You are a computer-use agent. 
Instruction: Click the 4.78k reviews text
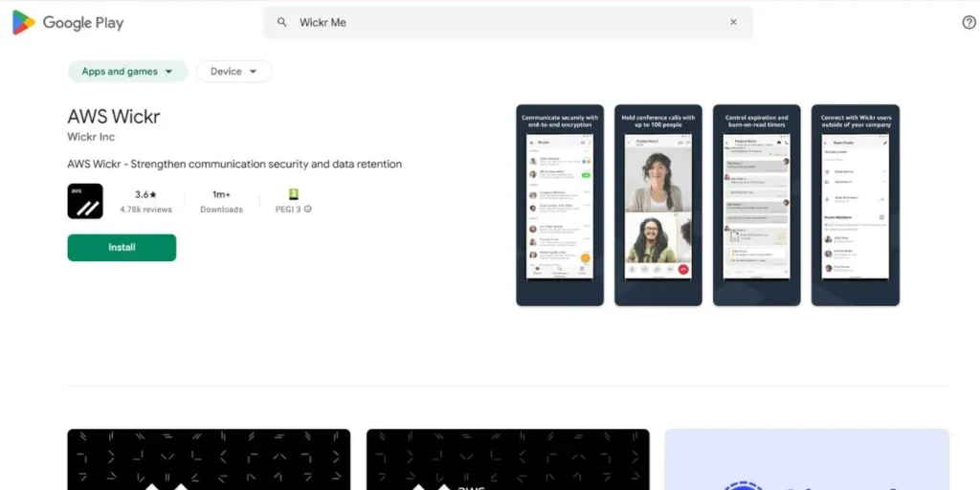click(145, 210)
